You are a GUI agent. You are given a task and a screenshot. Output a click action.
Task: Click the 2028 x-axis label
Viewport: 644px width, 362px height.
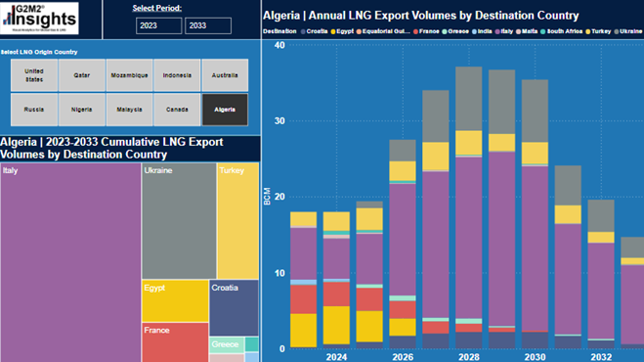click(x=469, y=357)
